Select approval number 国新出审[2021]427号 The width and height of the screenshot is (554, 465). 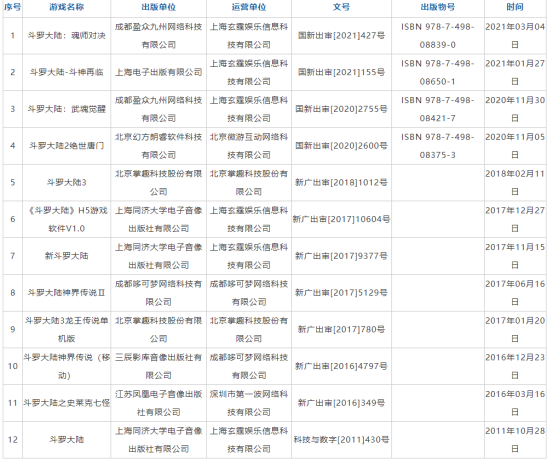[x=341, y=36]
